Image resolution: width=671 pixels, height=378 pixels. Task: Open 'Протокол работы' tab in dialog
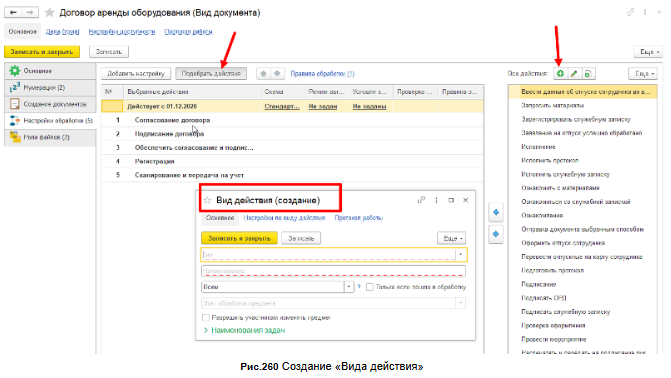click(358, 218)
